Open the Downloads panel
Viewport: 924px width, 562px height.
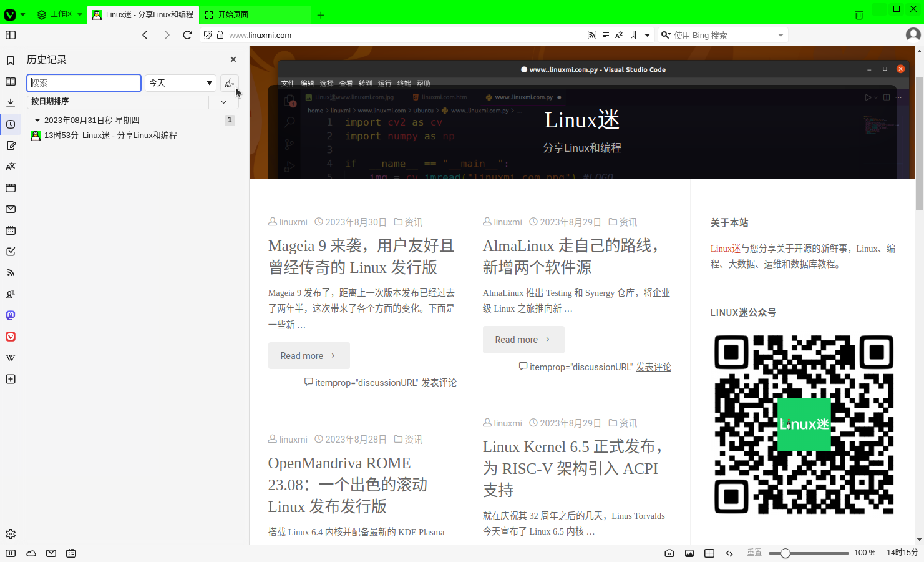[x=11, y=103]
